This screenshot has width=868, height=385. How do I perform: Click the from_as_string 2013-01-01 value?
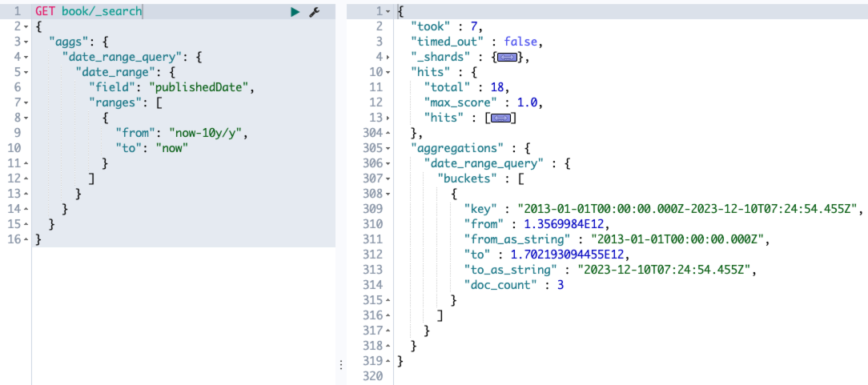[677, 239]
